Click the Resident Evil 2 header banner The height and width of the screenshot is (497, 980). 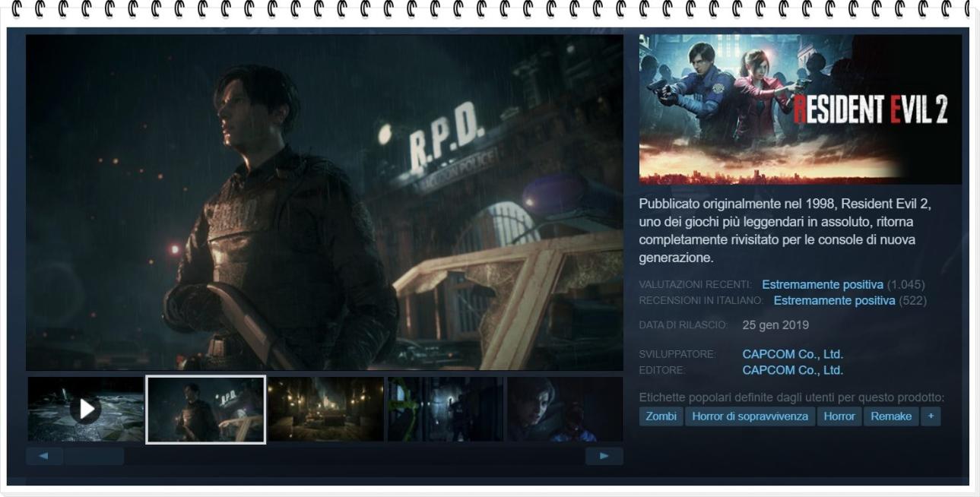tap(800, 109)
